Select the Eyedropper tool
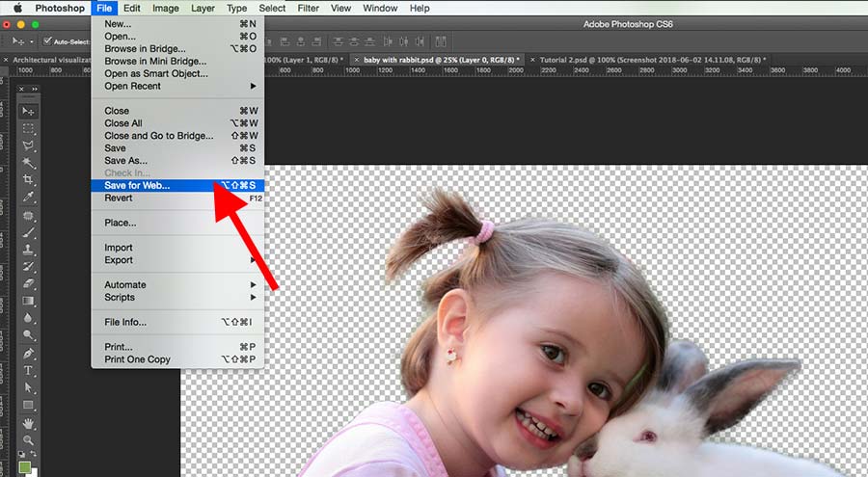The image size is (868, 477). tap(28, 198)
